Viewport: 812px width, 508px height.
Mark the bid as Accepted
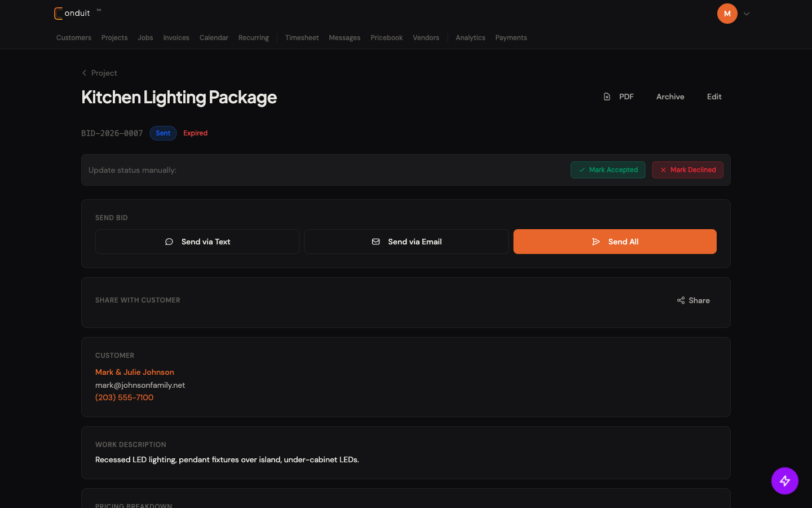[608, 170]
